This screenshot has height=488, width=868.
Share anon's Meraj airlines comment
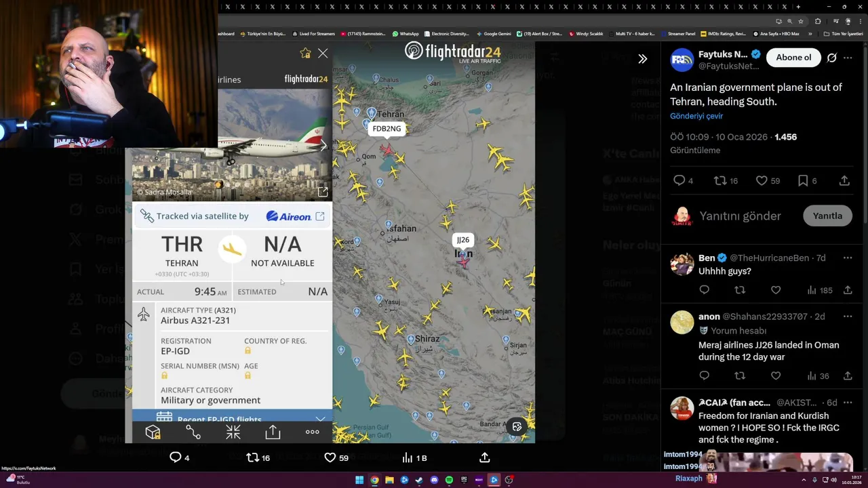pyautogui.click(x=848, y=375)
